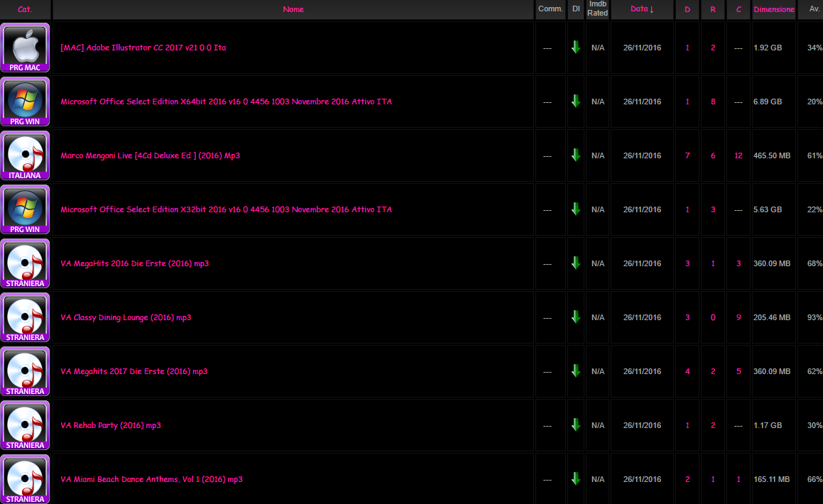Click C value 5 for VA Megahits 2017

tap(738, 371)
